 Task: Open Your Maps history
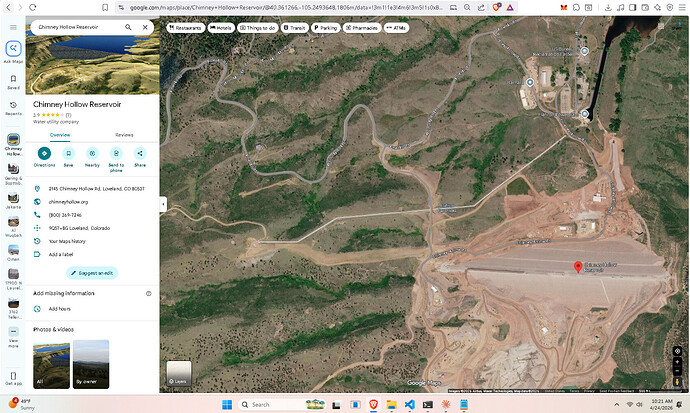point(67,241)
